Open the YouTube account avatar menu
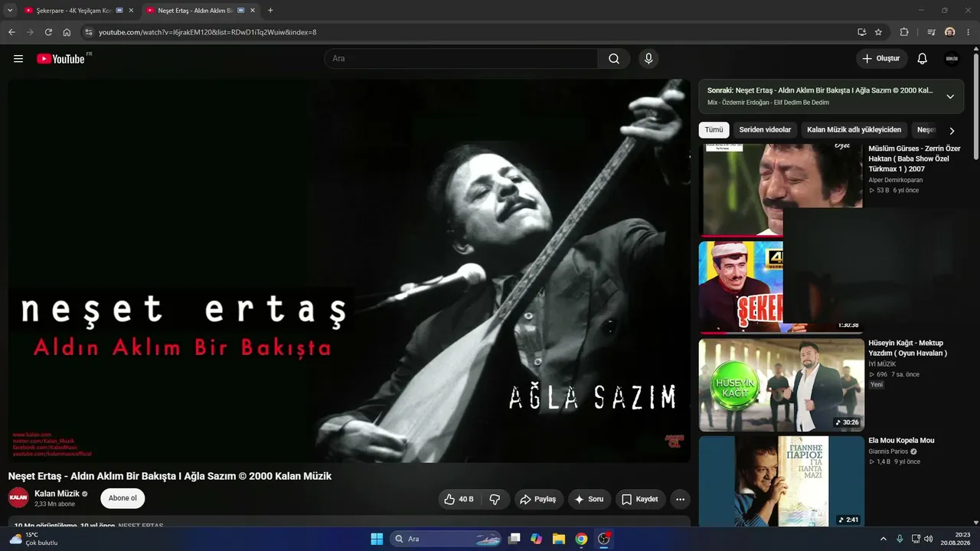This screenshot has height=551, width=980. 952,59
